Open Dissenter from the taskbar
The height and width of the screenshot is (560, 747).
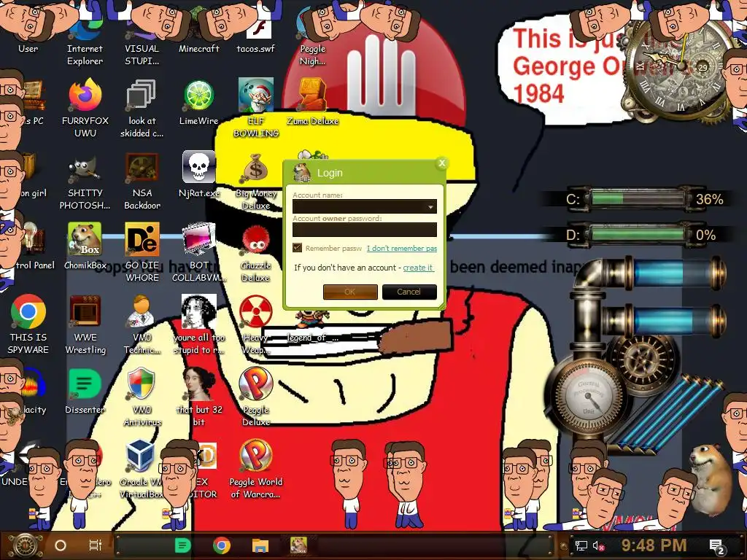182,545
